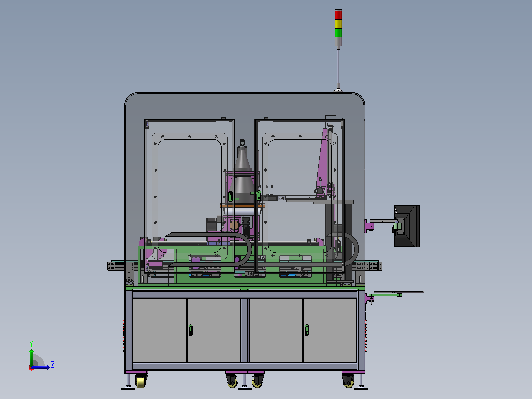Click the red origin point of the triad
This screenshot has height=399, width=532.
tap(31, 368)
